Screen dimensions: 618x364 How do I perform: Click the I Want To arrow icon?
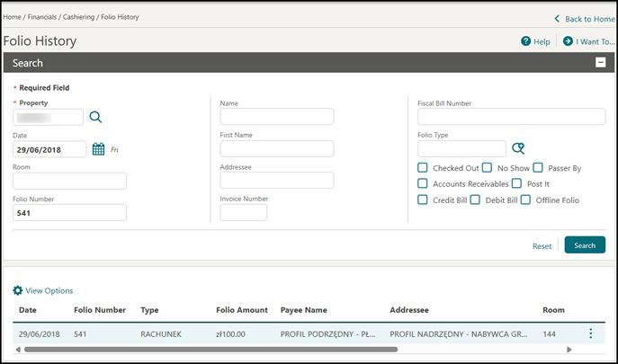coord(568,41)
